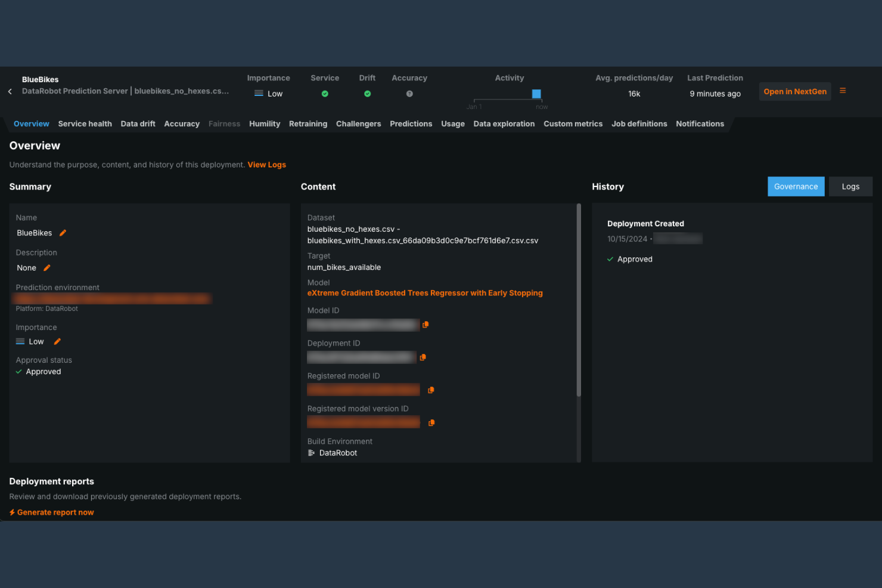Open the Retraining tab
The width and height of the screenshot is (882, 588).
(x=308, y=124)
